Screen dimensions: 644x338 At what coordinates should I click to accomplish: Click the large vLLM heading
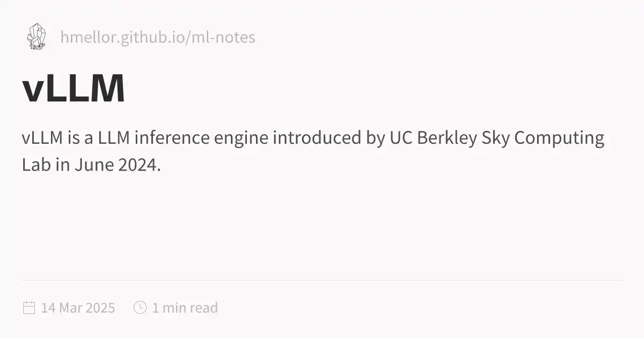pos(74,89)
